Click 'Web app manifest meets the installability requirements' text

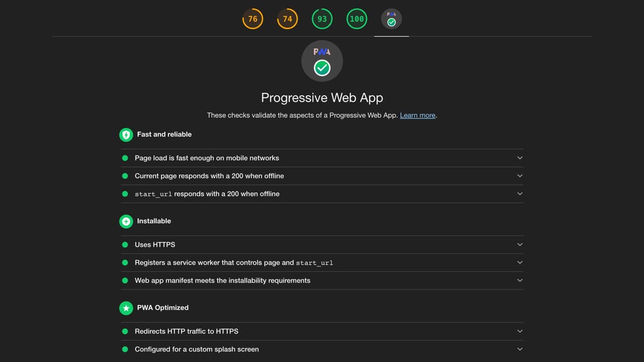pos(222,280)
